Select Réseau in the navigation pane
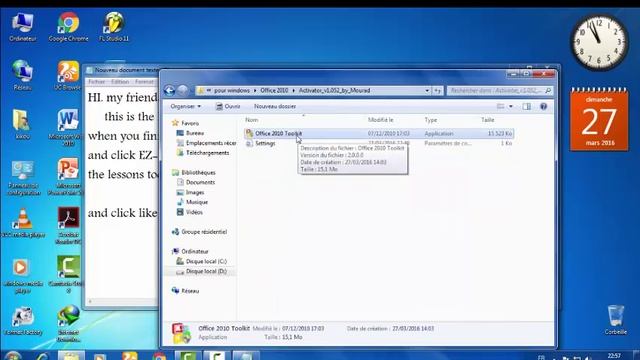This screenshot has height=360, width=640. pos(186,291)
